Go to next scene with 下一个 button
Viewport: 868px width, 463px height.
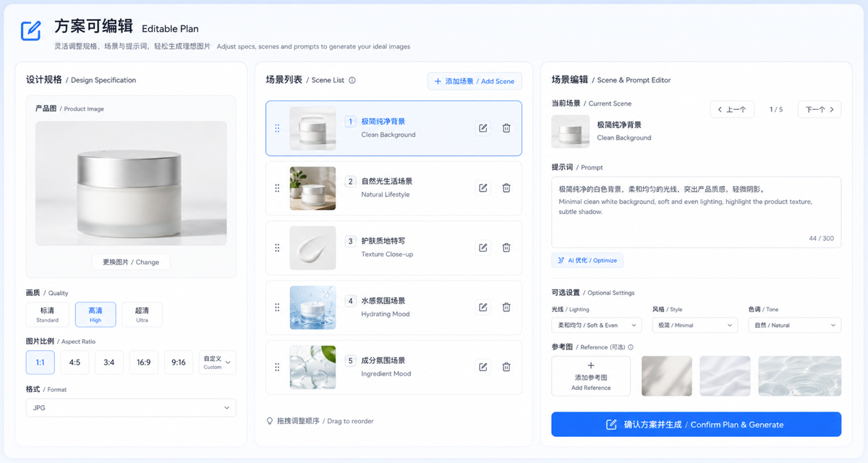point(820,109)
